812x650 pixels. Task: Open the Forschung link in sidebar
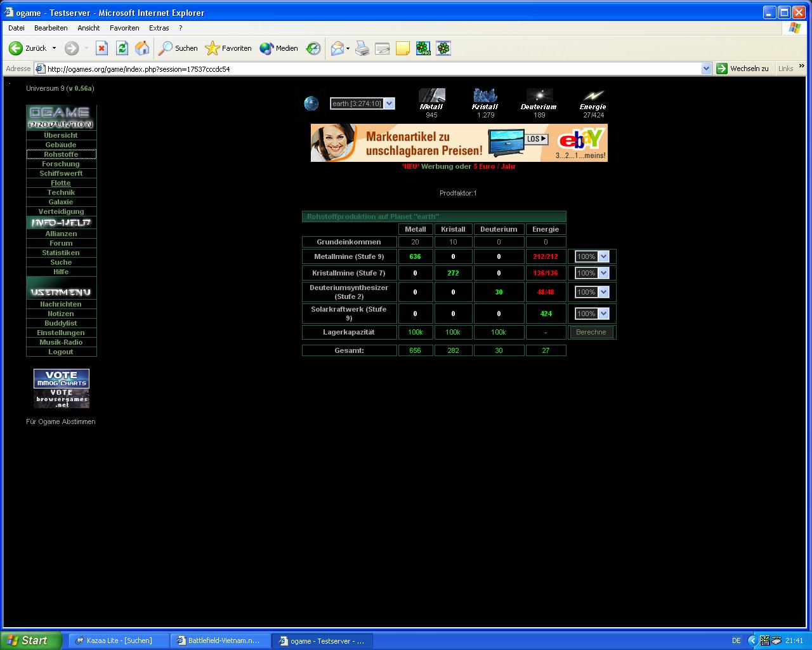pyautogui.click(x=61, y=164)
